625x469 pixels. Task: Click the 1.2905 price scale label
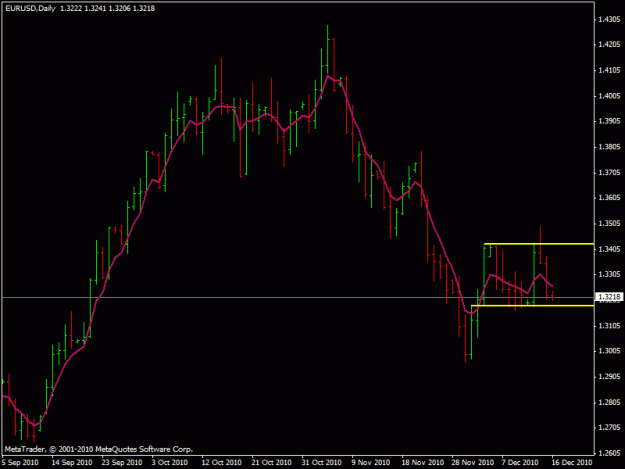click(x=609, y=377)
